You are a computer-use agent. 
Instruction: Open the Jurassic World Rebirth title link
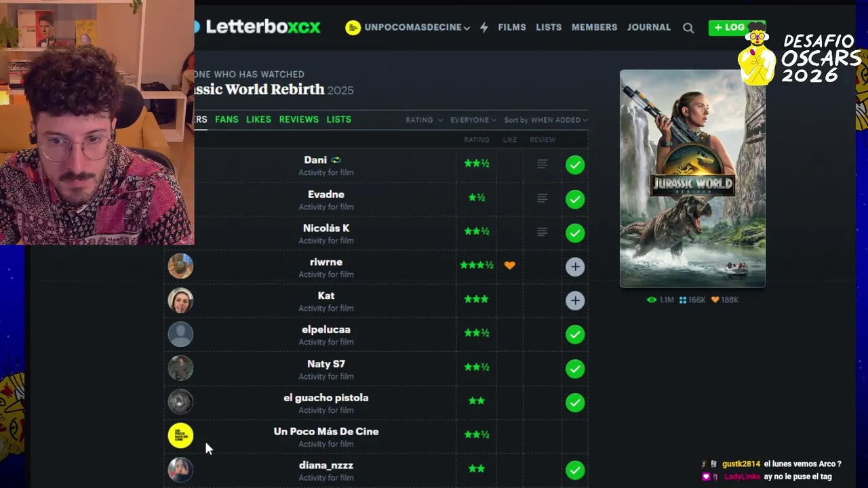click(260, 89)
